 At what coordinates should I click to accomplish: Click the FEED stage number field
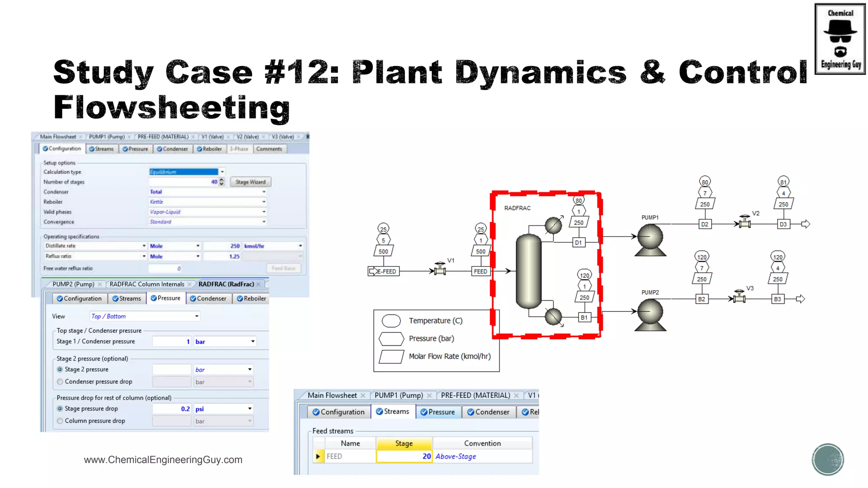pos(404,456)
